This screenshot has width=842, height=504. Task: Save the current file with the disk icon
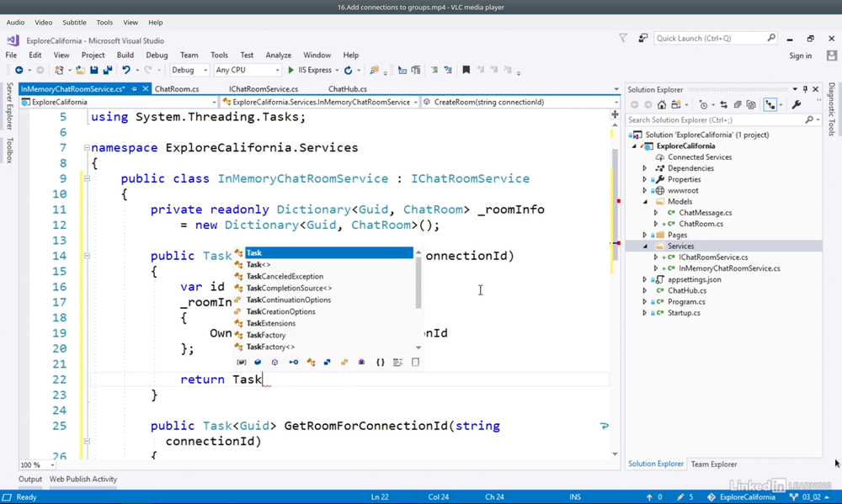(94, 71)
